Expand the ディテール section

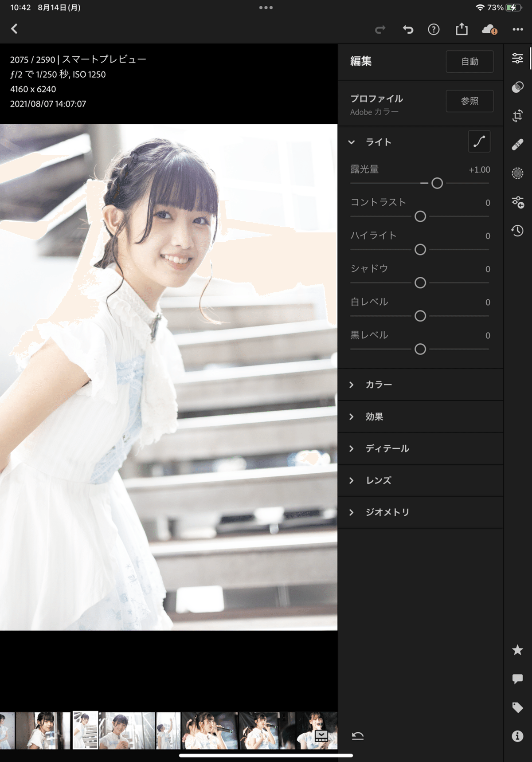(x=420, y=448)
